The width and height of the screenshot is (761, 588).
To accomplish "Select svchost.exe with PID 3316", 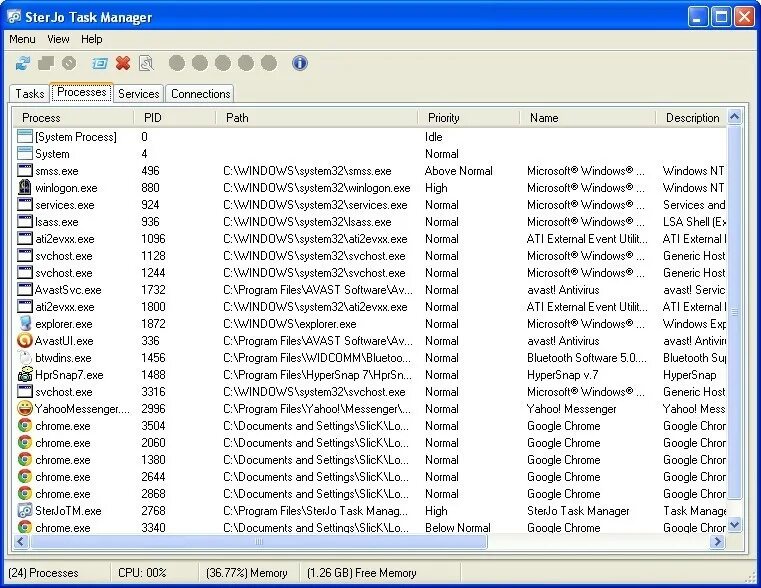I will point(370,392).
